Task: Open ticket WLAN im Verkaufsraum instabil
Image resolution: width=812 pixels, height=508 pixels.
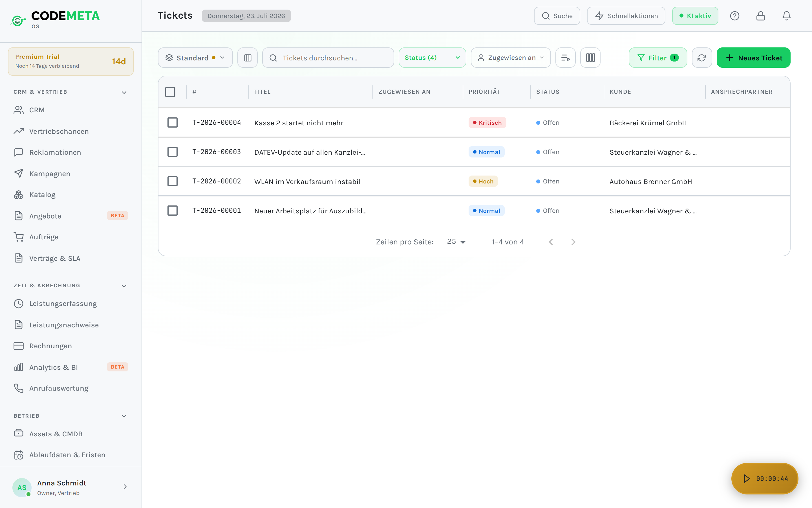Action: point(307,182)
